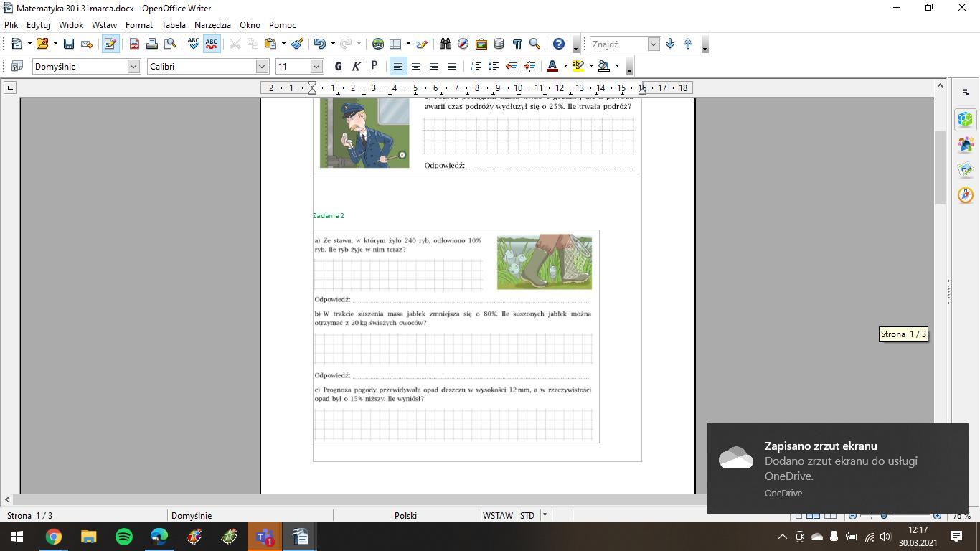This screenshot has width=980, height=551.
Task: Select the Format Paintbrush tool
Action: (297, 44)
